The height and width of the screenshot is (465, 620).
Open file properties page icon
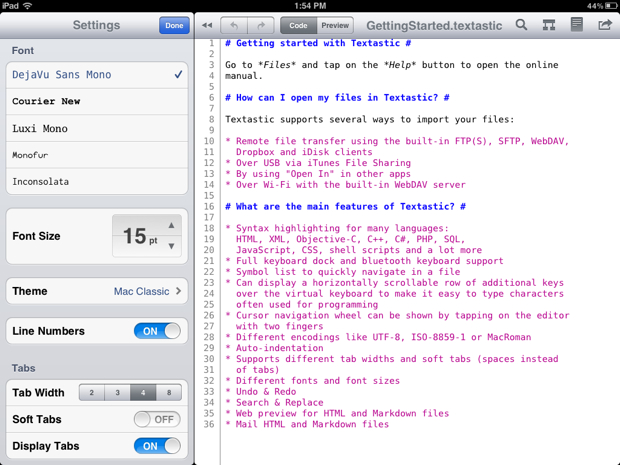click(x=577, y=25)
